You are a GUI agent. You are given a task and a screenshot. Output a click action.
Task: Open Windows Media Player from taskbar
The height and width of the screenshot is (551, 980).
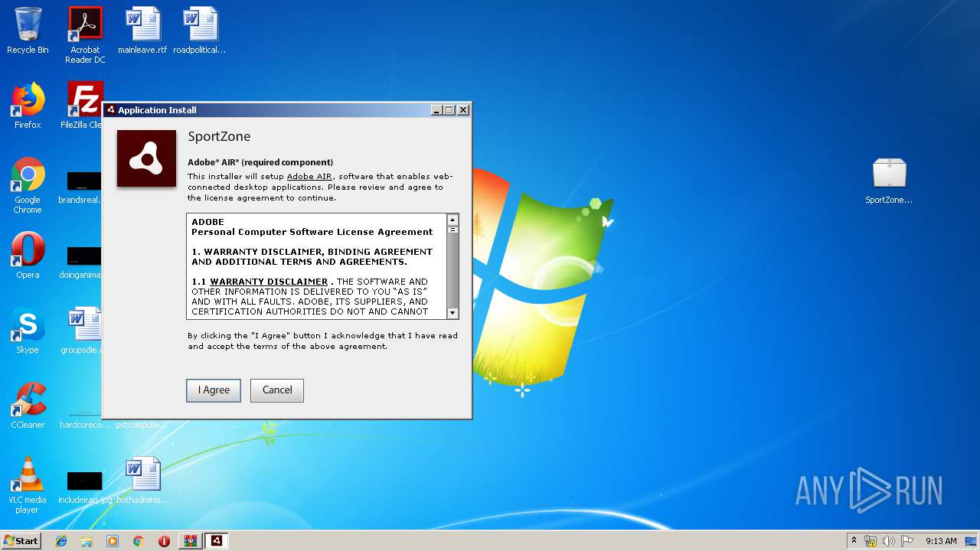[x=113, y=541]
